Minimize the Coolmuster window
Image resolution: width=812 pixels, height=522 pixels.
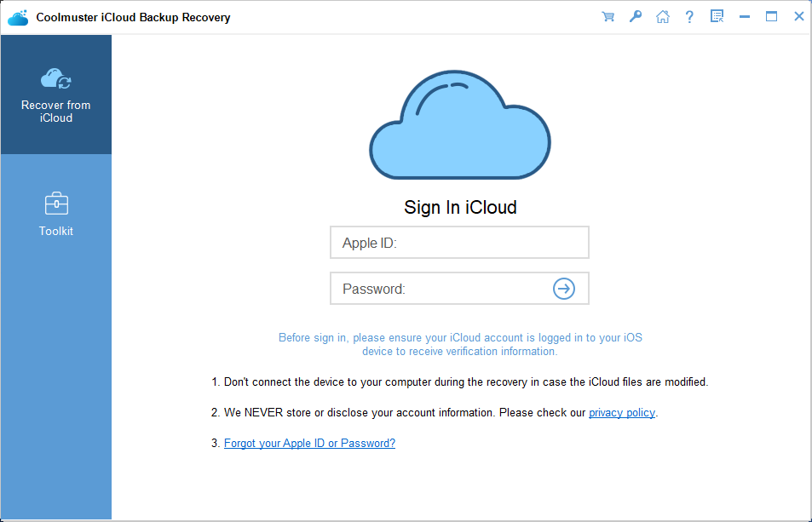[x=745, y=16]
